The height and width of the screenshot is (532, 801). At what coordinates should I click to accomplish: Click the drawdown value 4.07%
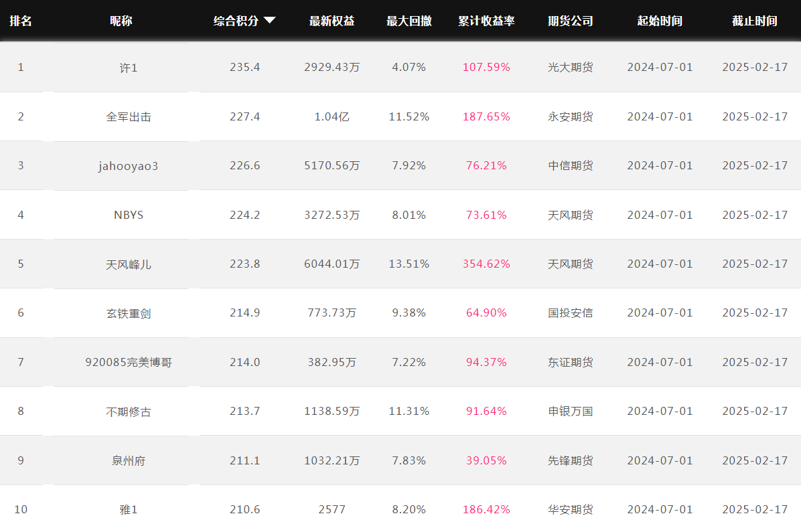pyautogui.click(x=409, y=68)
